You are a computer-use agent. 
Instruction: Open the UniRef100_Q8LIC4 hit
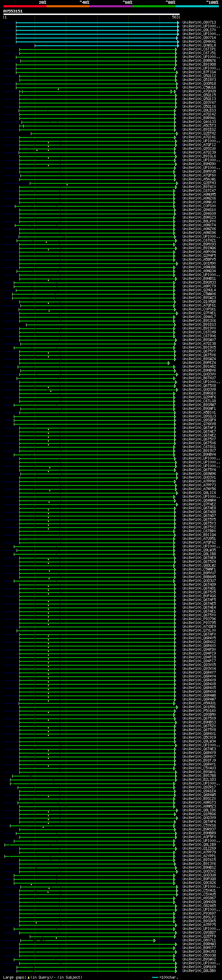199,493
